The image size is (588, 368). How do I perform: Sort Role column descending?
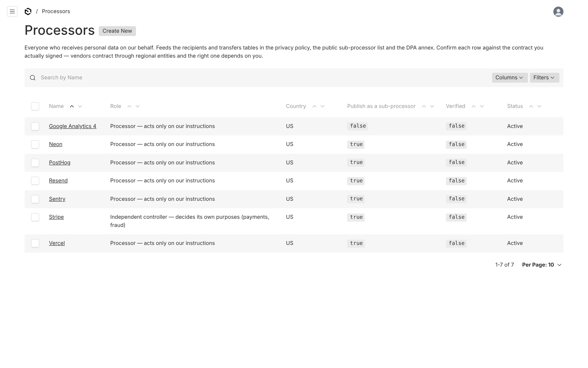click(138, 106)
